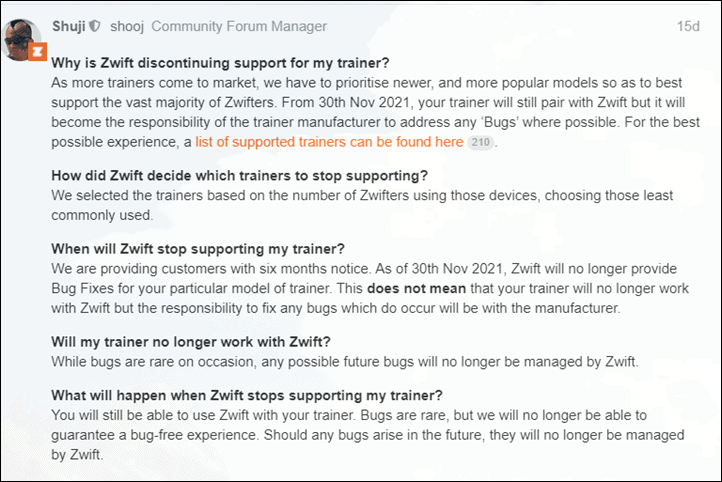Click heading 'How did Zwift decide which trainers'
Screen dimensions: 722x482
coord(239,175)
